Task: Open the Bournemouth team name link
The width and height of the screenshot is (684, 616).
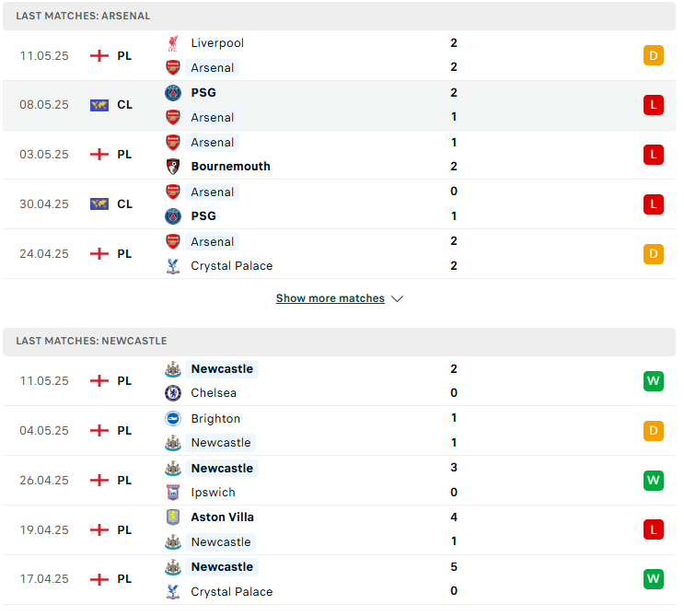Action: [231, 167]
